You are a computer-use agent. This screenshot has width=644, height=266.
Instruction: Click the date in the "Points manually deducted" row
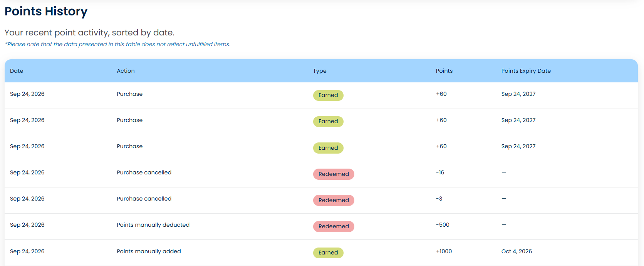point(27,225)
